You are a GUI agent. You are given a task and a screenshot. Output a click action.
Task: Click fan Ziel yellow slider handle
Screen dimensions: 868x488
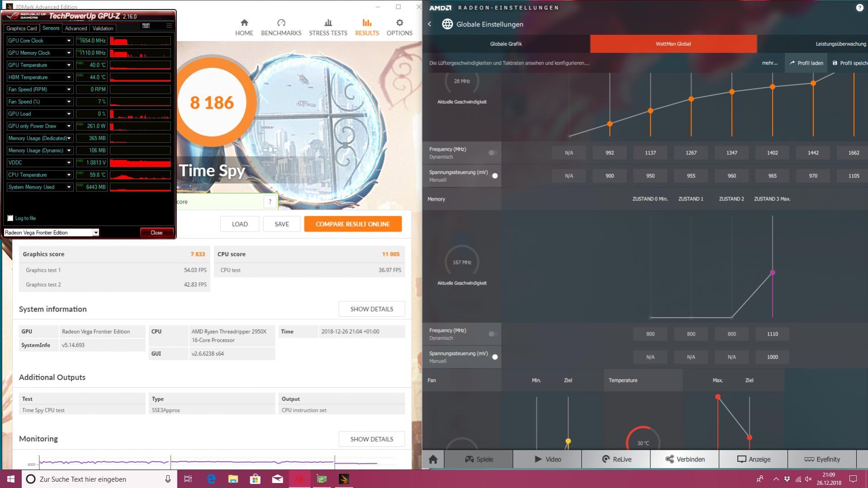pos(568,441)
